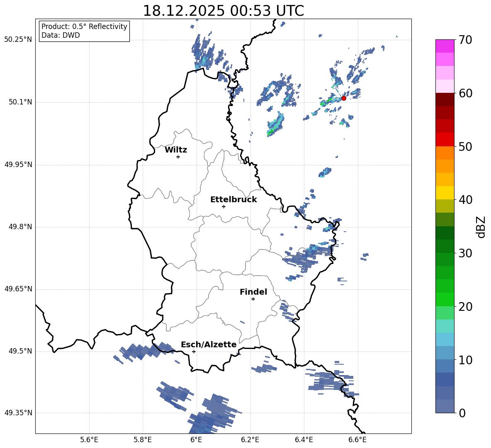The image size is (491, 448).
Task: Click the 49.8°N latitude label
Action: click(20, 227)
